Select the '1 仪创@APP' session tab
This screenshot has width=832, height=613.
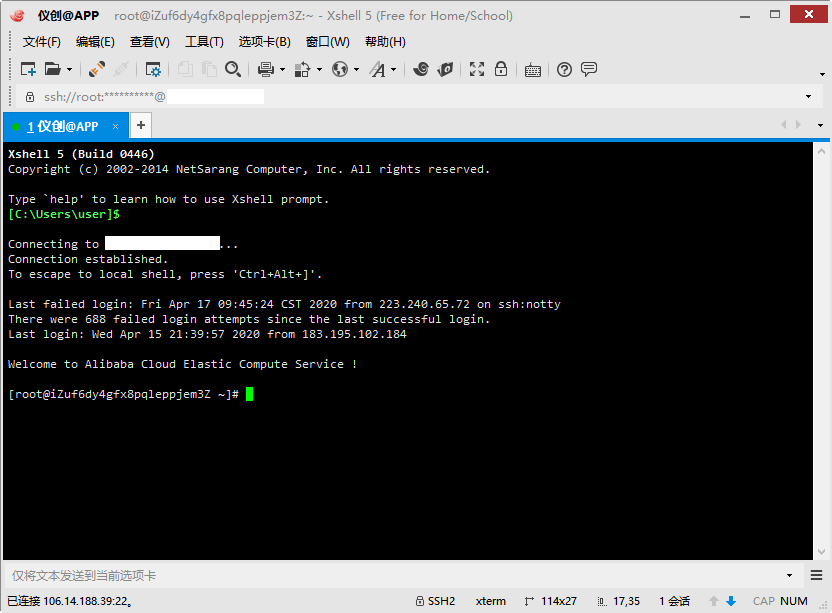click(65, 126)
